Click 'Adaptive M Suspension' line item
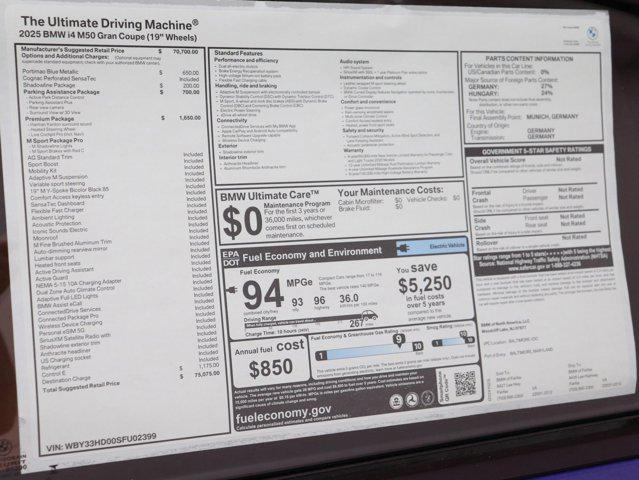This screenshot has width=639, height=480. tap(58, 177)
